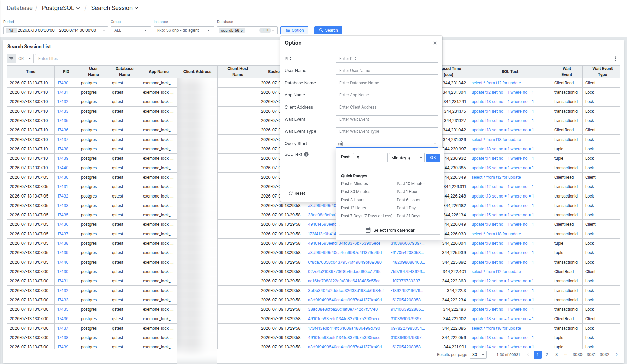The image size is (627, 364).
Task: Open the PostgreSQL breadcrumb menu
Action: (x=61, y=8)
